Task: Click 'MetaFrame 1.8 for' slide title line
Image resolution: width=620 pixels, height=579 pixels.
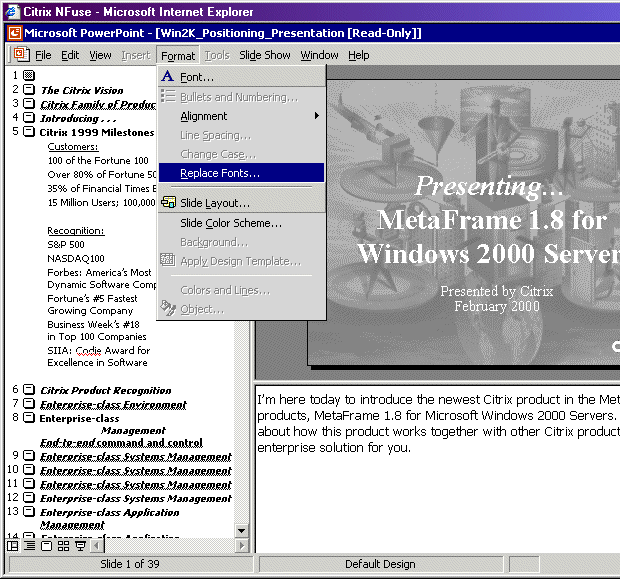Action: (492, 220)
